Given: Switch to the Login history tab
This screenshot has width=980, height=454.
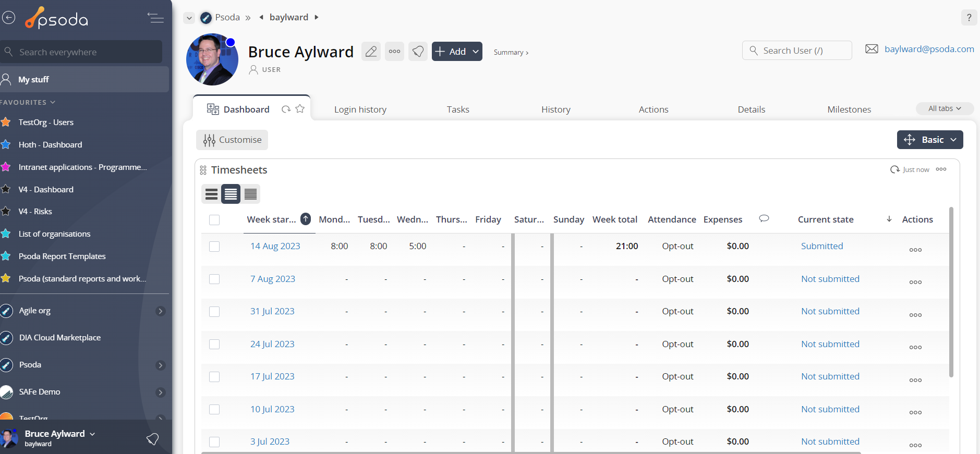Looking at the screenshot, I should tap(360, 109).
